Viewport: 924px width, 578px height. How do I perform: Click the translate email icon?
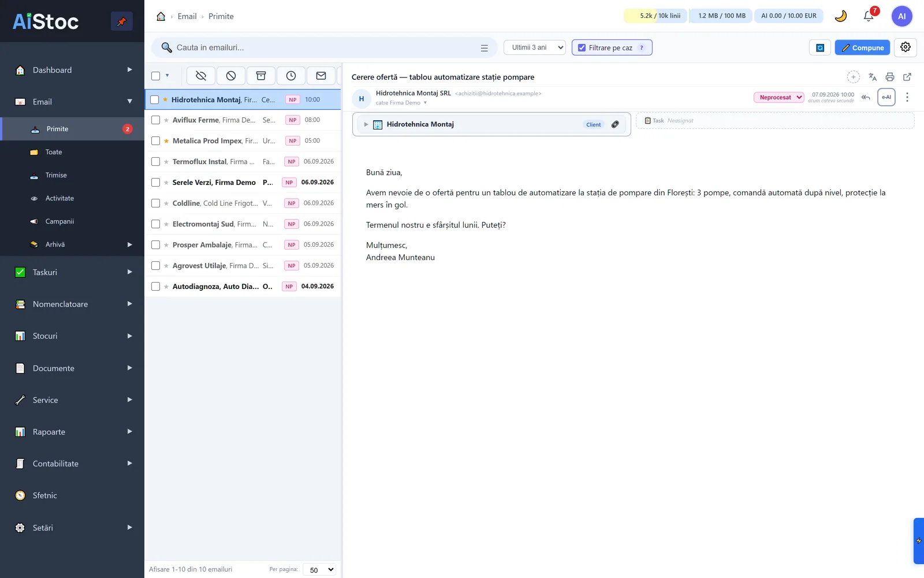point(873,77)
